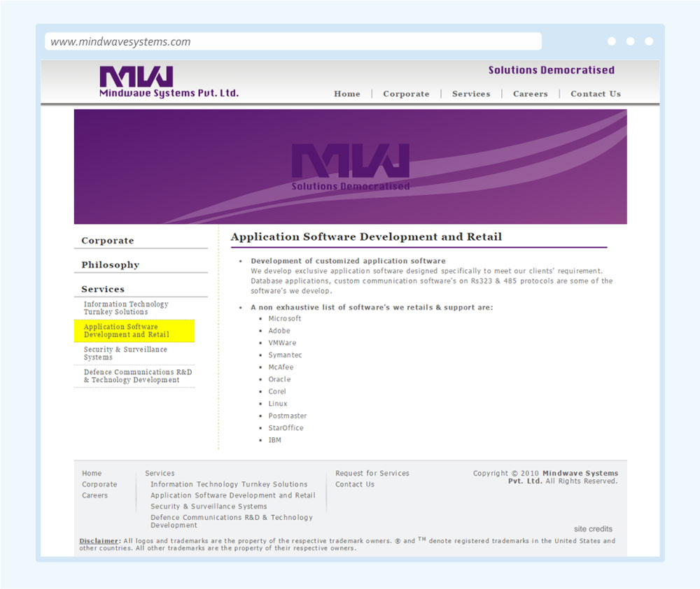Open footer Application Software Development and Retail link
The image size is (700, 589).
click(232, 495)
